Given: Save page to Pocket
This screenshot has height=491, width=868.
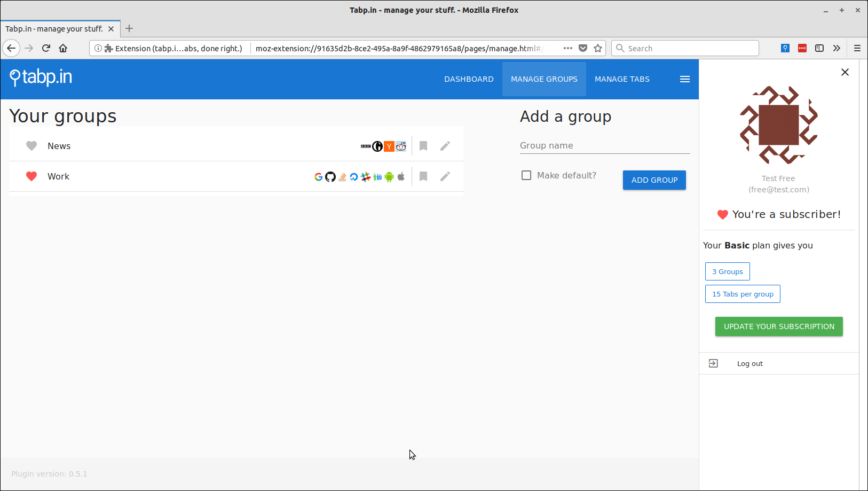Looking at the screenshot, I should tap(583, 48).
